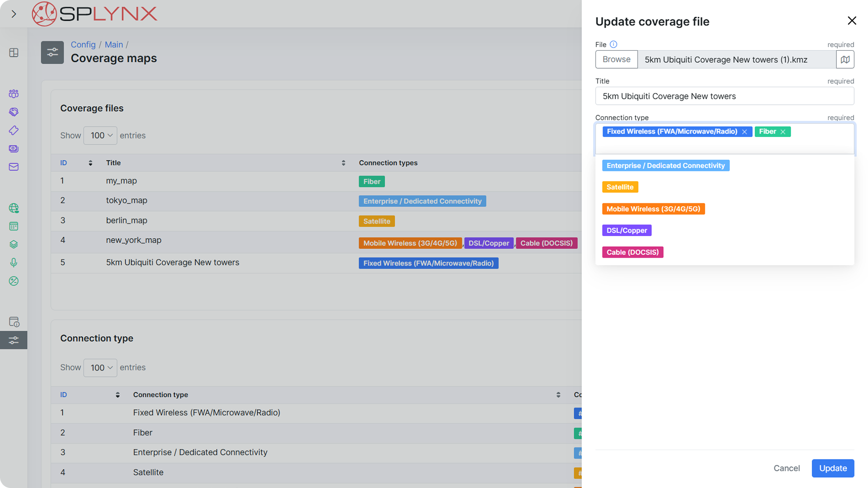Click the Cancel button
This screenshot has height=488, width=868.
point(787,468)
